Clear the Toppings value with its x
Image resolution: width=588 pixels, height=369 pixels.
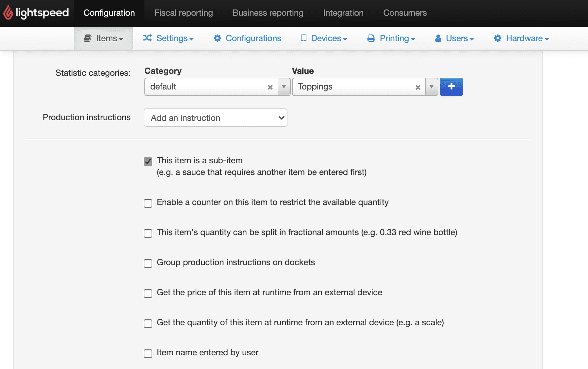[418, 87]
